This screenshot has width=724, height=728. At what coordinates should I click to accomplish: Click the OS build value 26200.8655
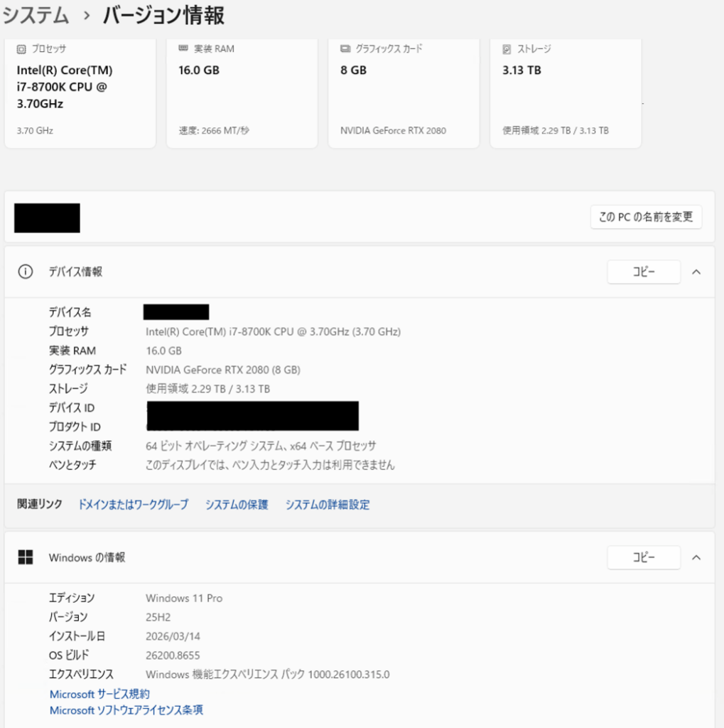173,655
